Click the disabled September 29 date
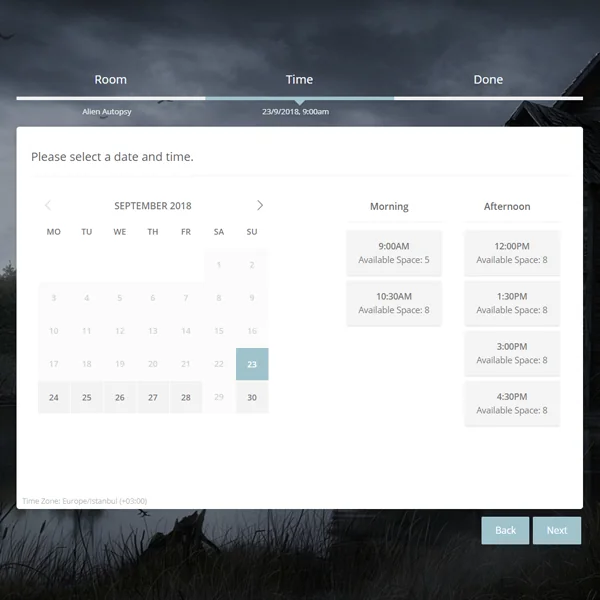This screenshot has width=600, height=600. click(219, 397)
